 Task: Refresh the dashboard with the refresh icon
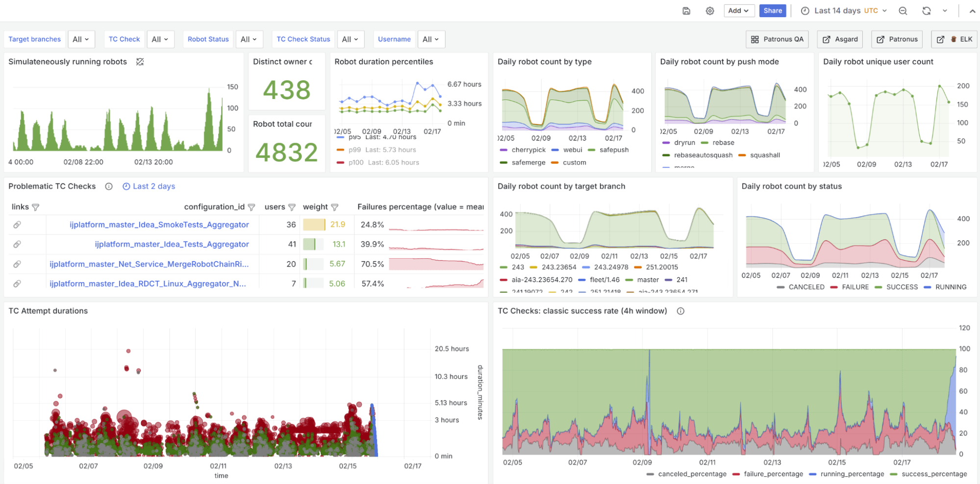926,10
